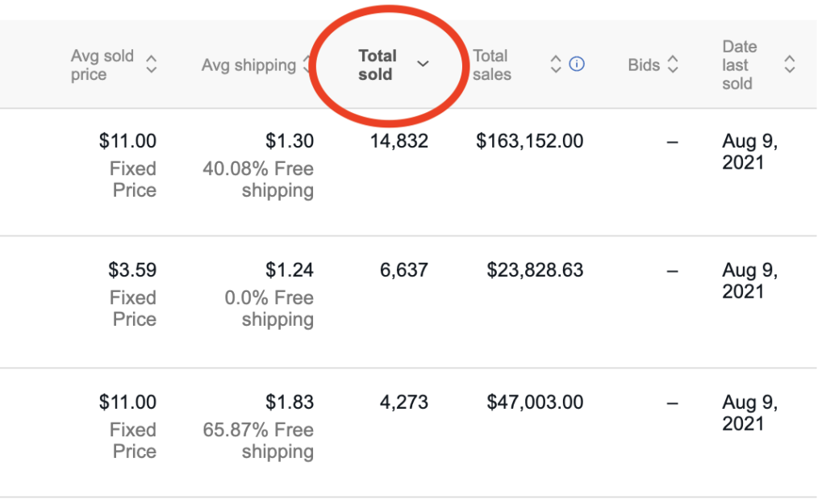The height and width of the screenshot is (504, 826).
Task: Select the $163,152.00 total sales value
Action: [x=529, y=141]
